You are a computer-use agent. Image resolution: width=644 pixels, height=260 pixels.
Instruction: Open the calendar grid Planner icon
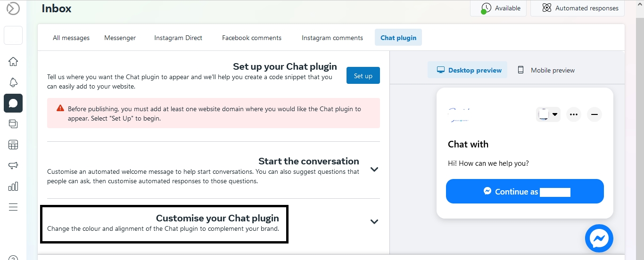tap(13, 145)
